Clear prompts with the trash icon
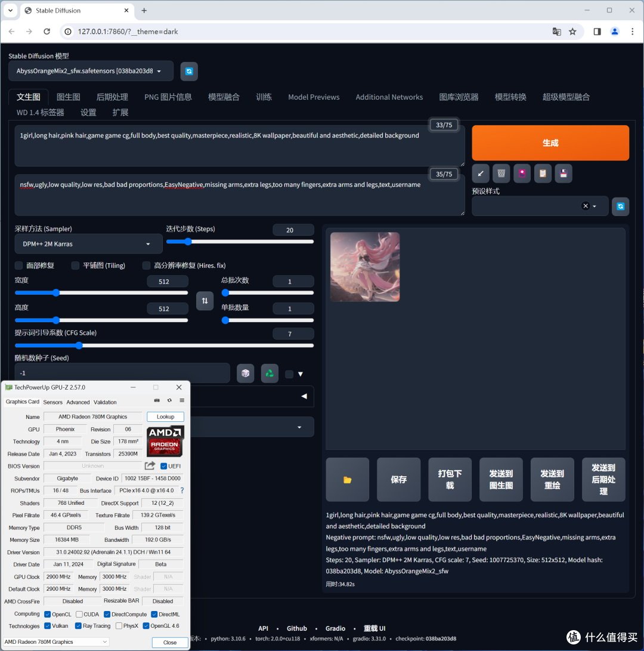The height and width of the screenshot is (651, 644). click(x=501, y=174)
